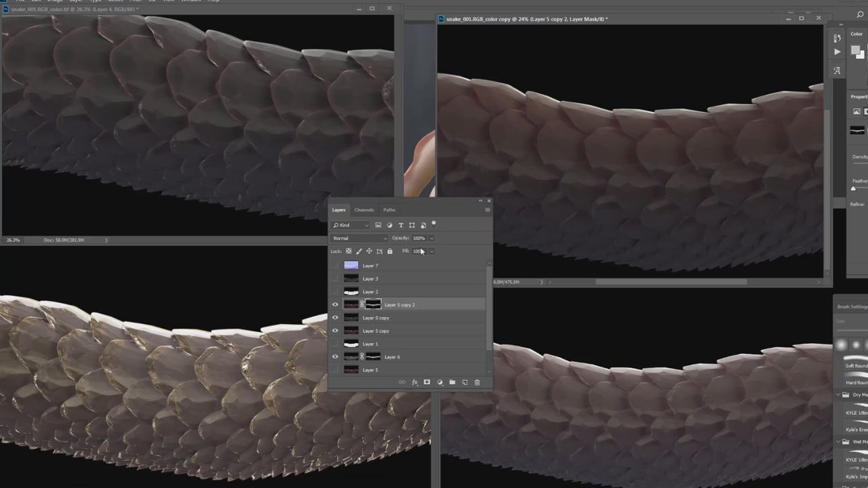Click the link layers icon
868x488 pixels.
[401, 382]
